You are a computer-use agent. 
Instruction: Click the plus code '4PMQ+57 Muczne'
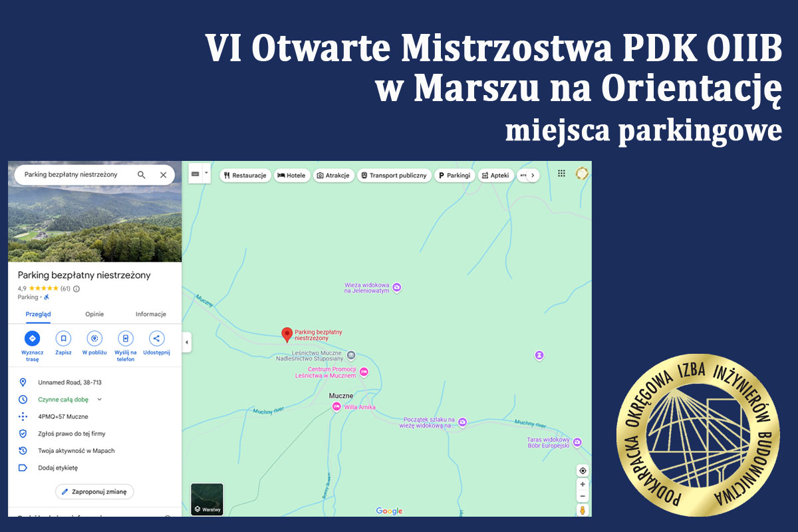63,417
